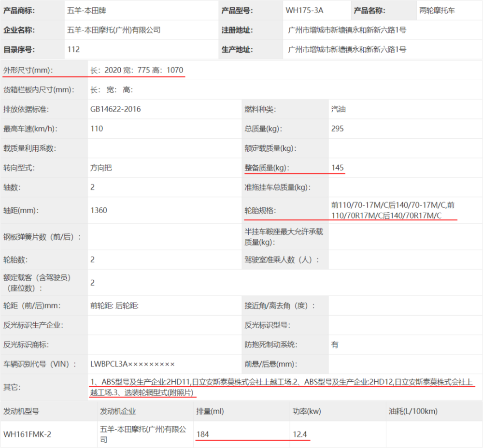Select fuel type value 汽油
This screenshot has width=483, height=448.
(339, 109)
